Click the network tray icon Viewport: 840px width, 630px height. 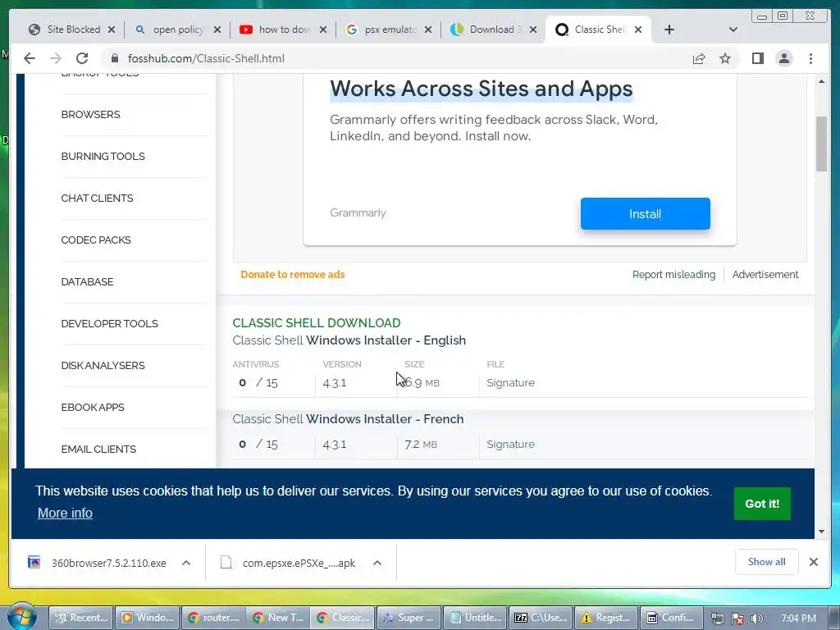pos(717,619)
